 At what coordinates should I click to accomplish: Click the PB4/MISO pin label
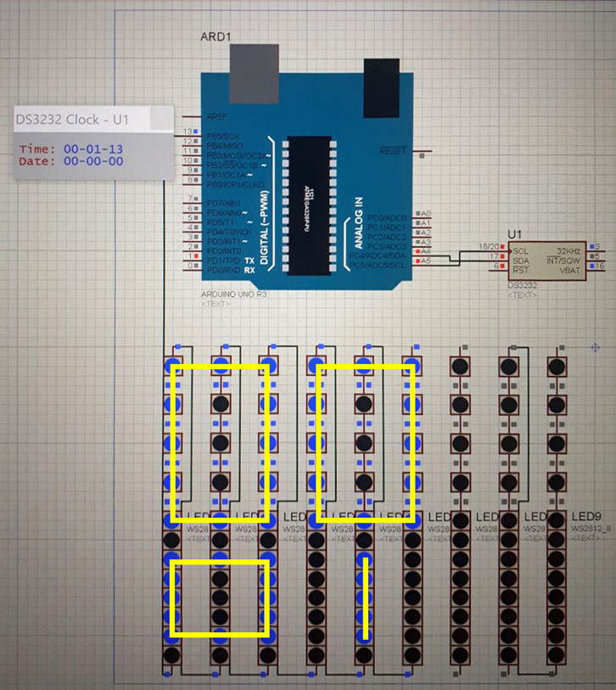(224, 146)
